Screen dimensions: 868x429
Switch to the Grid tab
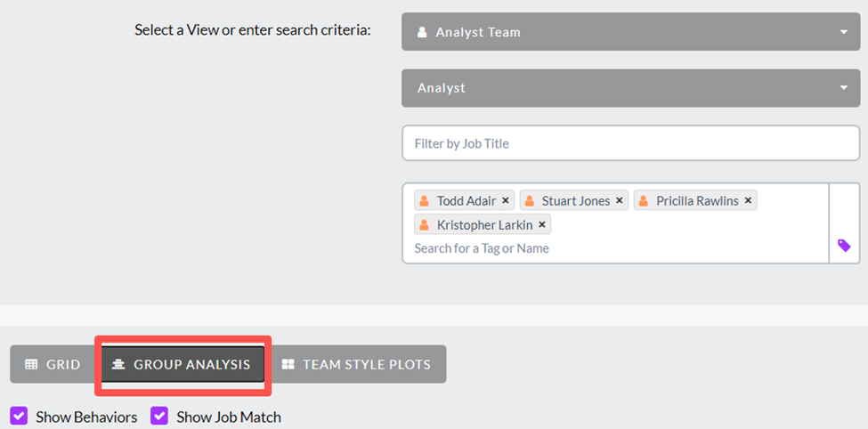[x=55, y=364]
